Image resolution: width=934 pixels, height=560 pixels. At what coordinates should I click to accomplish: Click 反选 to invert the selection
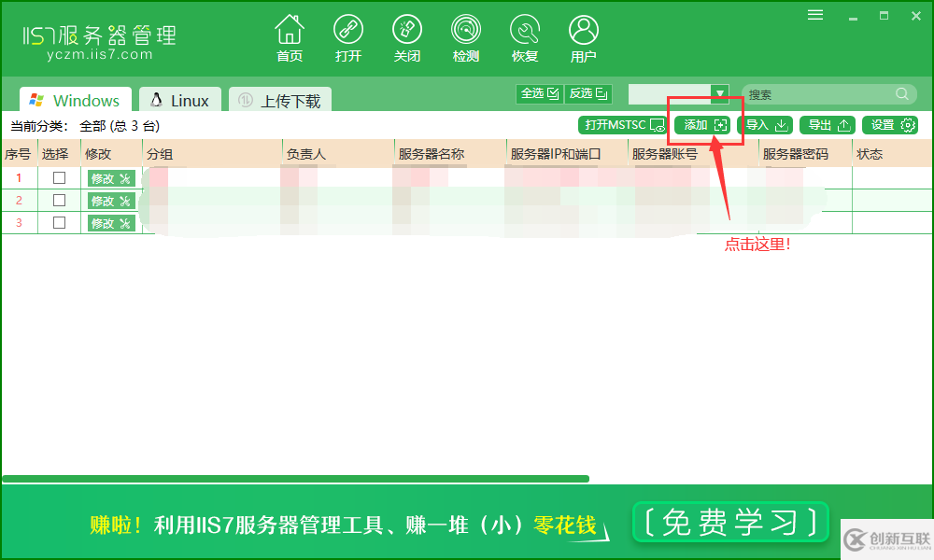pyautogui.click(x=588, y=93)
